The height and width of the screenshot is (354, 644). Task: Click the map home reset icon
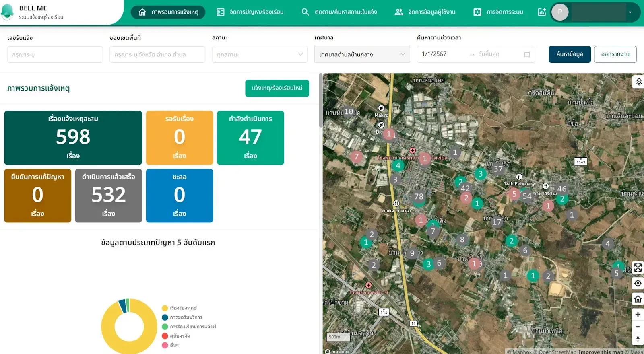pyautogui.click(x=638, y=299)
